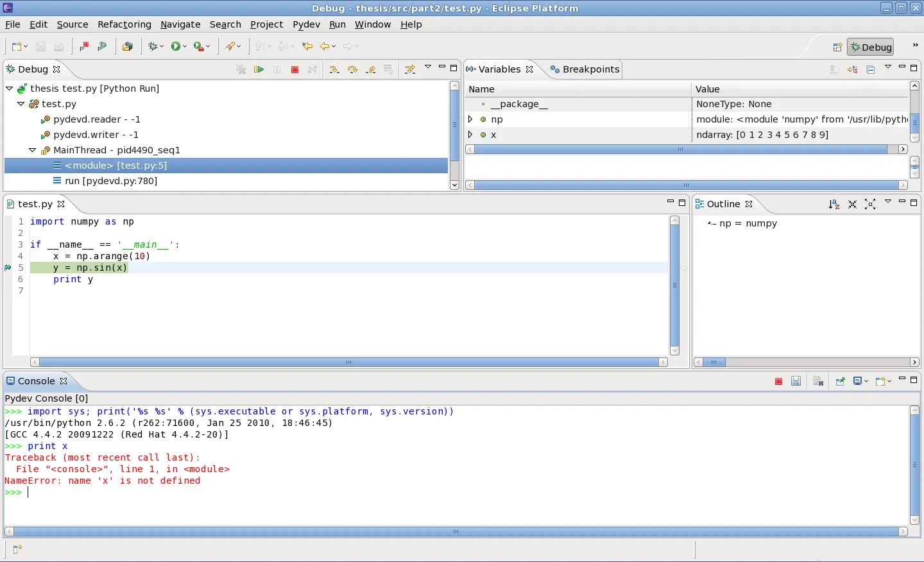Select the run [pydevd.py:780] stack frame
This screenshot has height=562, width=924.
coord(111,181)
